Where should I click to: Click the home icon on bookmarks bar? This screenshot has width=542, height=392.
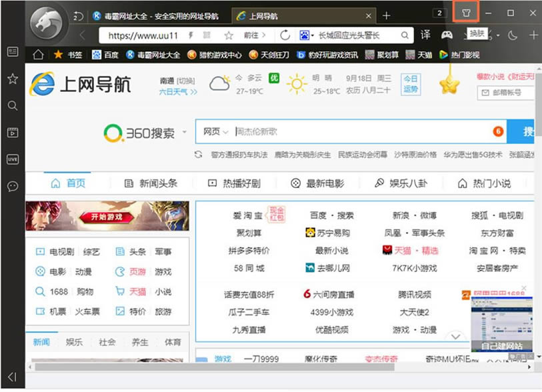[38, 55]
